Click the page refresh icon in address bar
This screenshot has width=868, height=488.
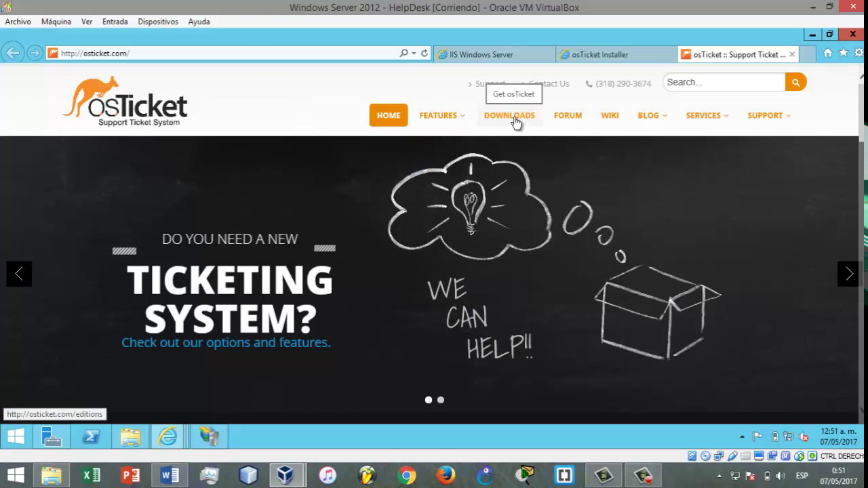[425, 53]
